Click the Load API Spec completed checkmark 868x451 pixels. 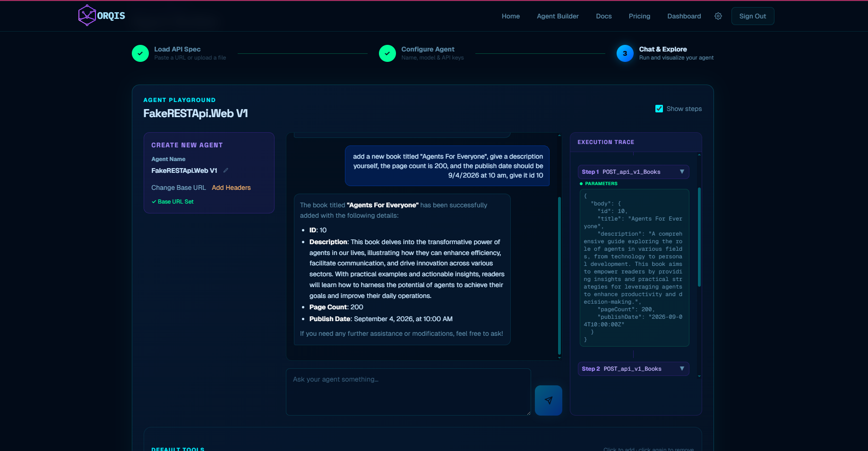pos(140,53)
